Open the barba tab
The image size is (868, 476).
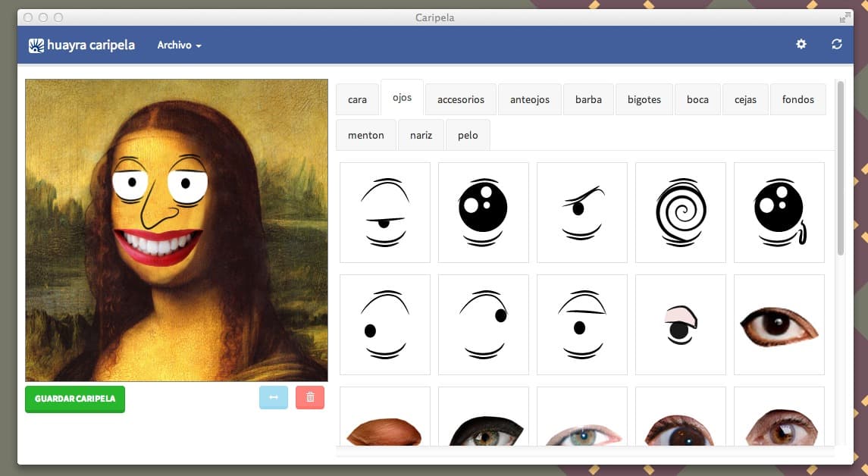588,99
